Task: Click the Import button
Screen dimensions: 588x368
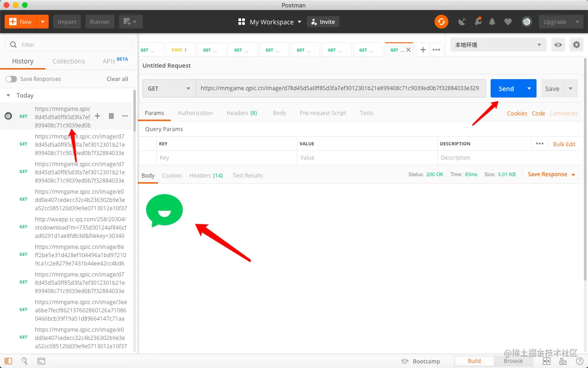Action: (x=67, y=22)
